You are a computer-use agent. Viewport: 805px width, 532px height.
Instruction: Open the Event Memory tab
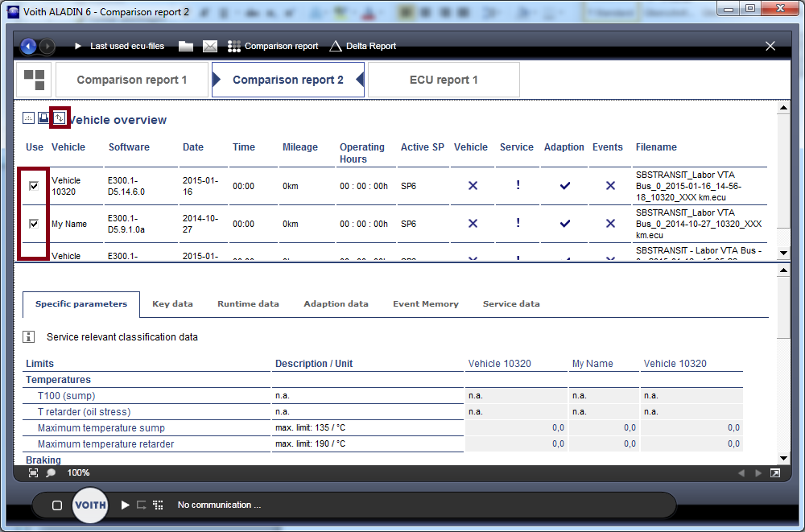tap(426, 304)
